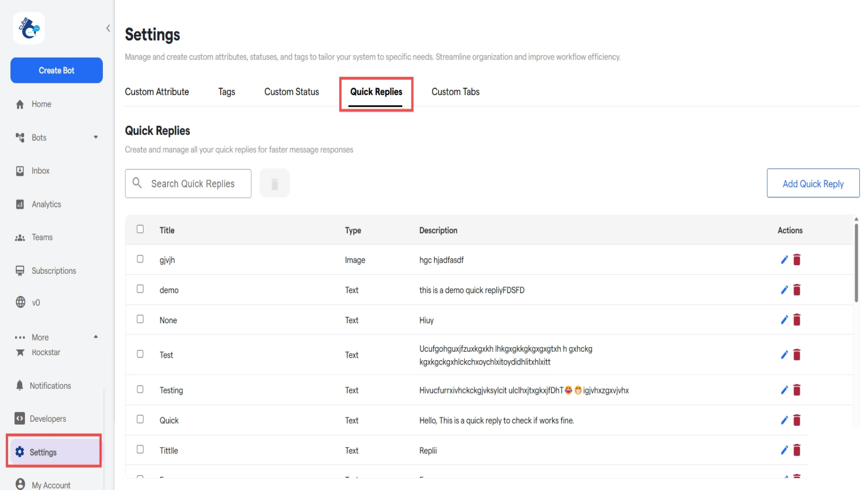Click the 'Hello, This is a quick reply' description
Viewport: 868px width, 490px height.
496,420
